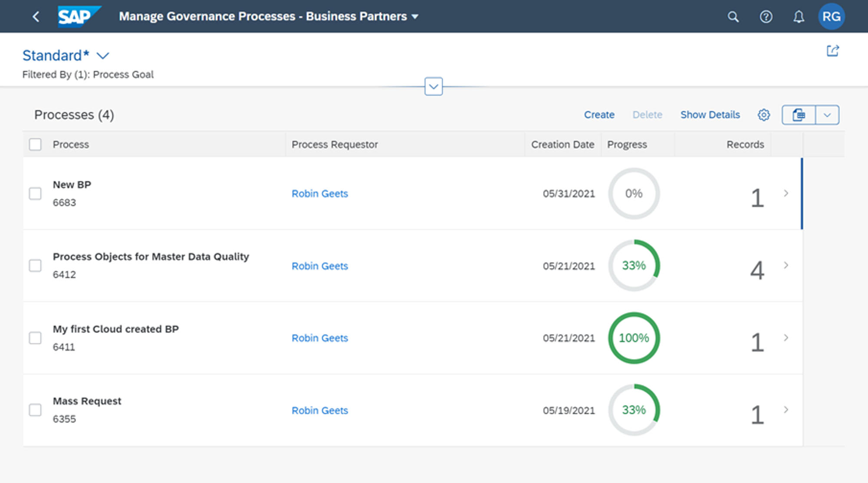This screenshot has width=868, height=483.
Task: Click Show Details button
Action: coord(710,115)
